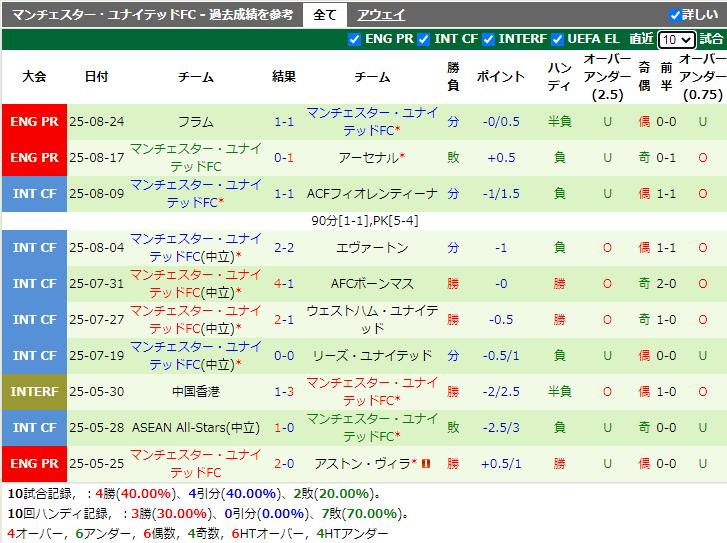Click ENG PR badge in the 25-05-25 row
This screenshot has height=543, width=727.
coord(34,463)
